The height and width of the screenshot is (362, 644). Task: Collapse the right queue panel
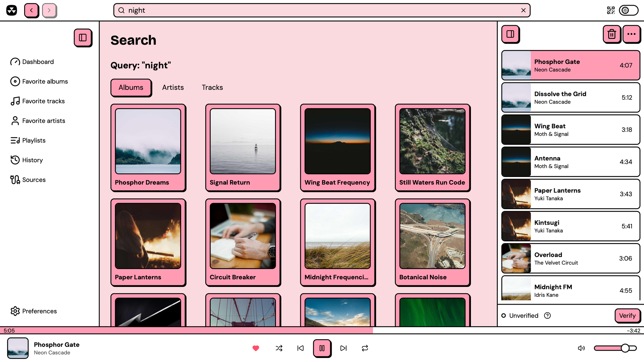click(510, 34)
